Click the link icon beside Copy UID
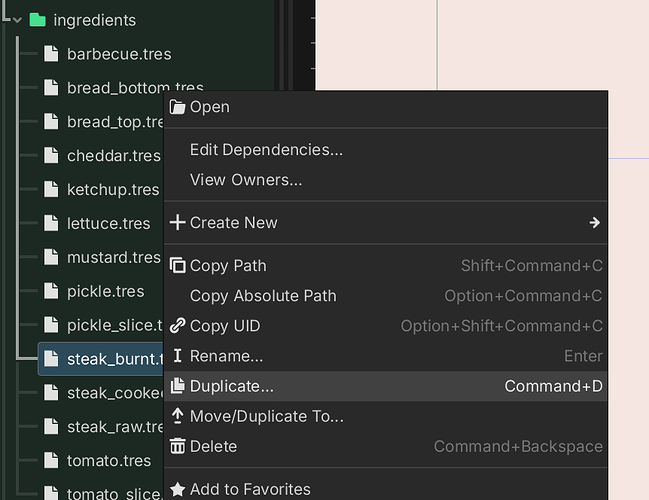Screen dimensions: 649x500 pyautogui.click(x=178, y=326)
